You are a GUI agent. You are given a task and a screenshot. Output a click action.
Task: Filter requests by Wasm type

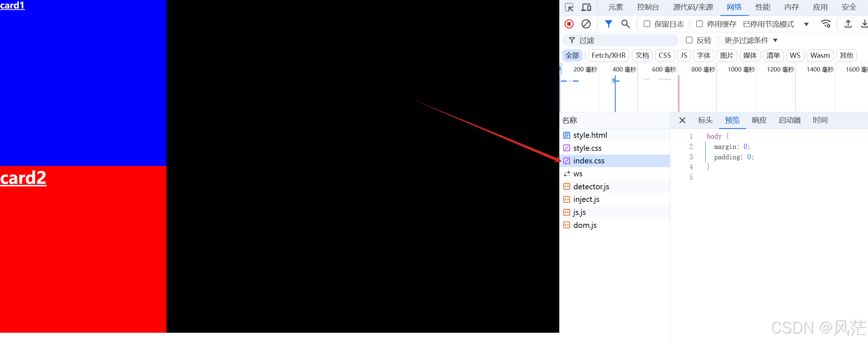coord(820,55)
